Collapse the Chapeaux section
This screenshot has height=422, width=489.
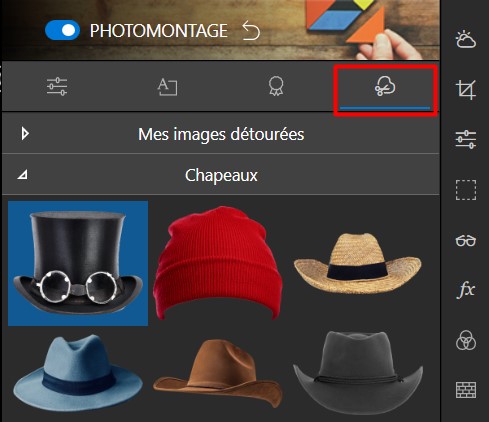[x=22, y=174]
